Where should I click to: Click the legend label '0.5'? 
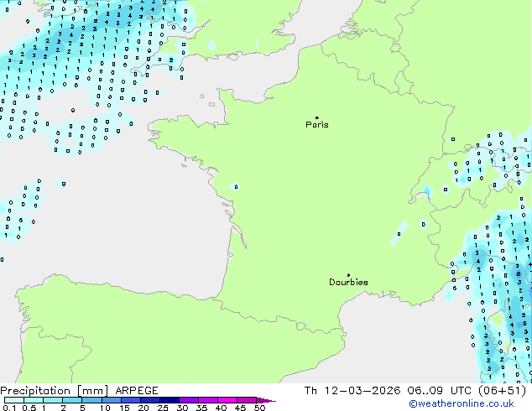coord(29,408)
